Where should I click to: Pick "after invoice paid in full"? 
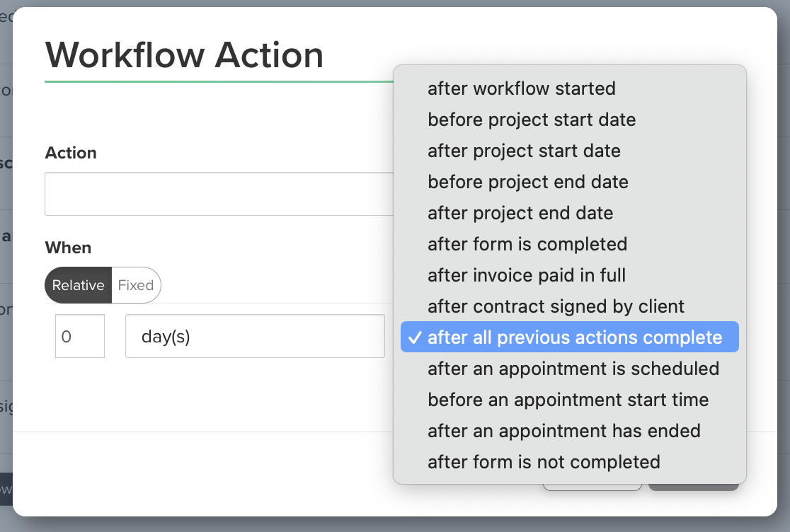pos(527,275)
